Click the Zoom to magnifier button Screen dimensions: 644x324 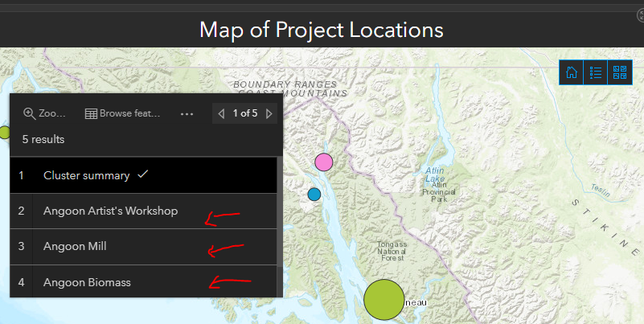[x=45, y=113]
